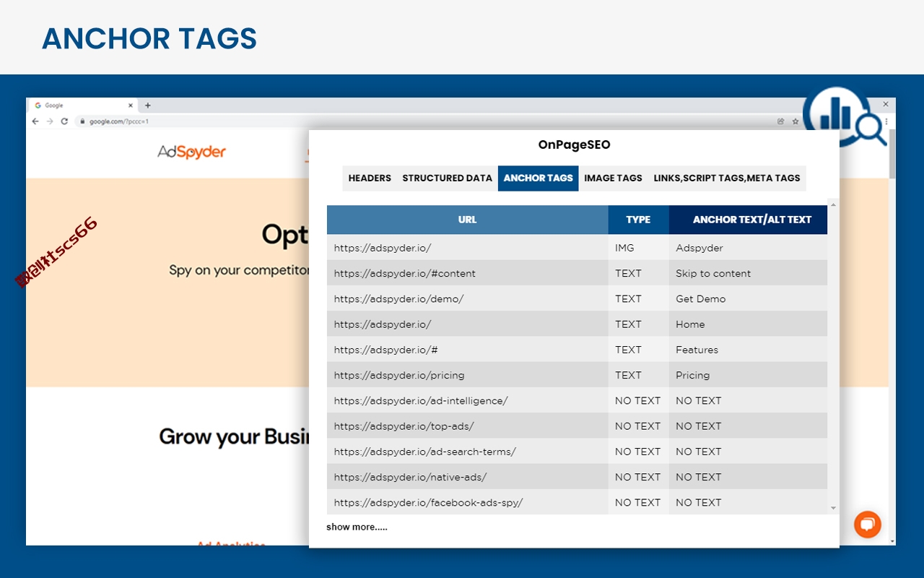Image resolution: width=924 pixels, height=578 pixels.
Task: Click the TYPE column header
Action: coord(638,220)
